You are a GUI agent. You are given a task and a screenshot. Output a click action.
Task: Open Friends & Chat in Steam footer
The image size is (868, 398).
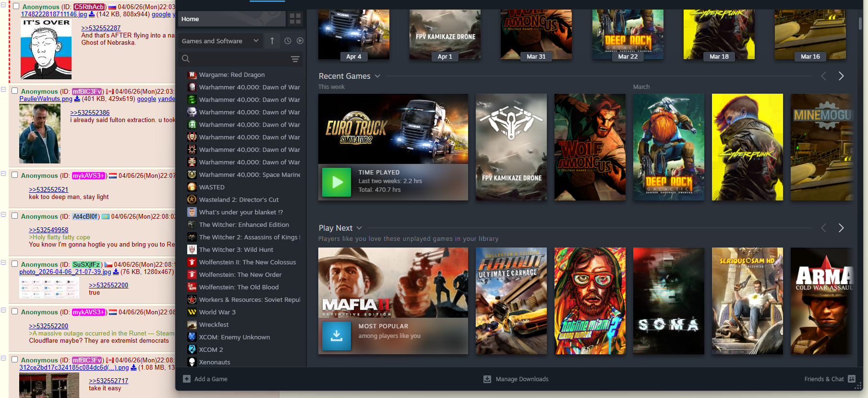830,379
